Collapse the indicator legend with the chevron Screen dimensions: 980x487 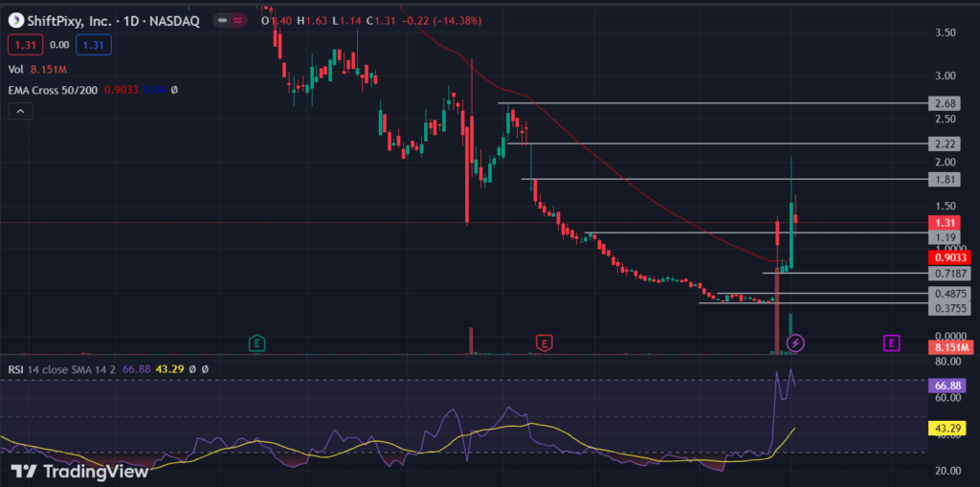pos(21,111)
